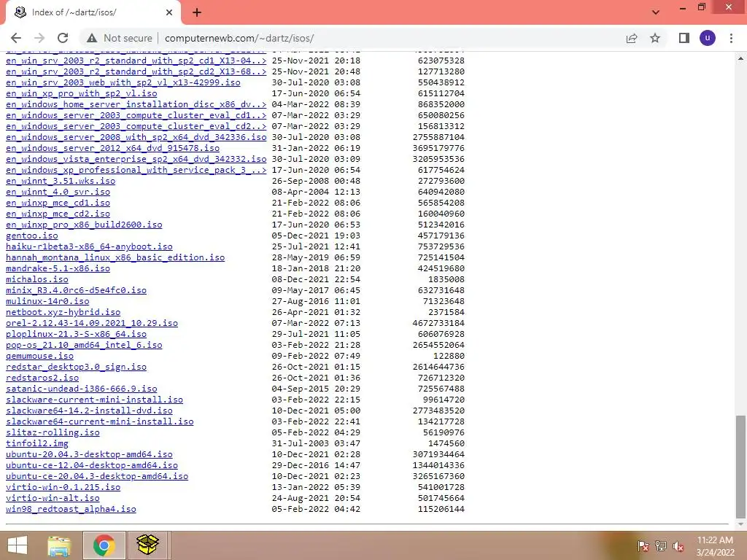Open en_windows_vista_enterprise_sp2 link
Viewport: 747px width, 560px height.
(136, 159)
